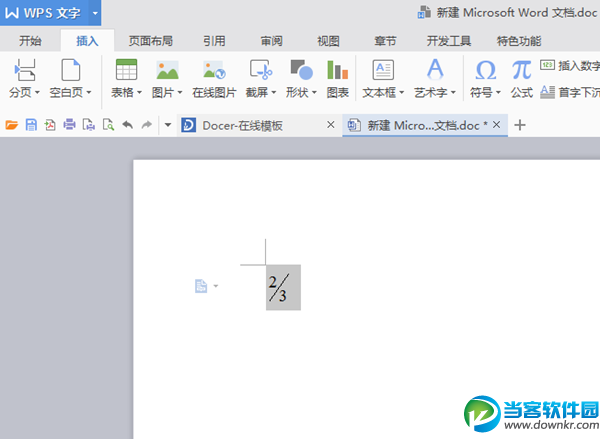This screenshot has width=600, height=439.
Task: Click the picture (图片) icon
Action: coord(167,70)
